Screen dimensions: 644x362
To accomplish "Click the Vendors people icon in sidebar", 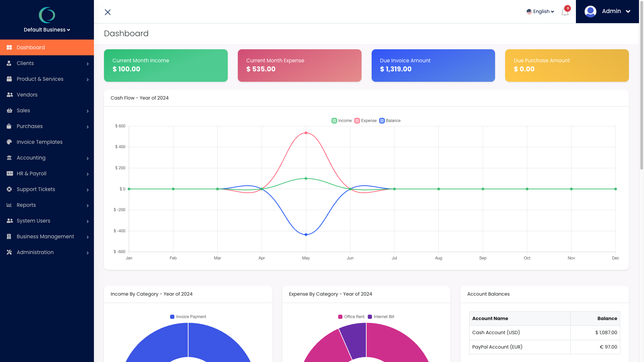I will (x=10, y=95).
